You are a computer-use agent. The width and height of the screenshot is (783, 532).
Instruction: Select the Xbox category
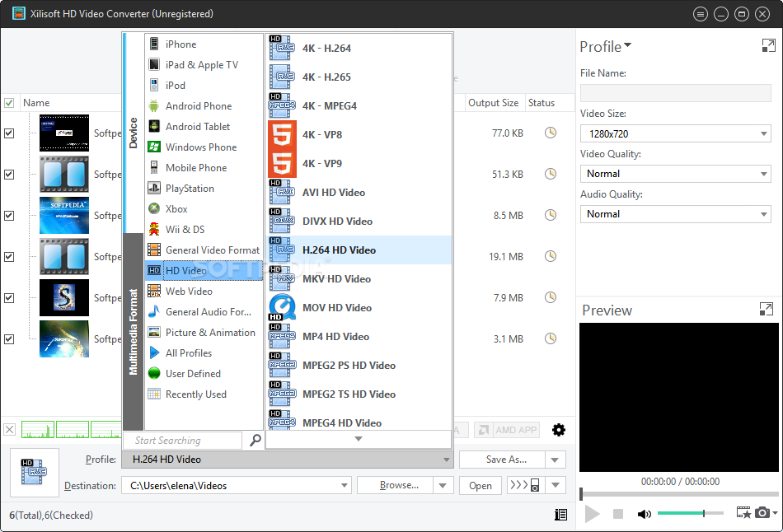coord(204,208)
